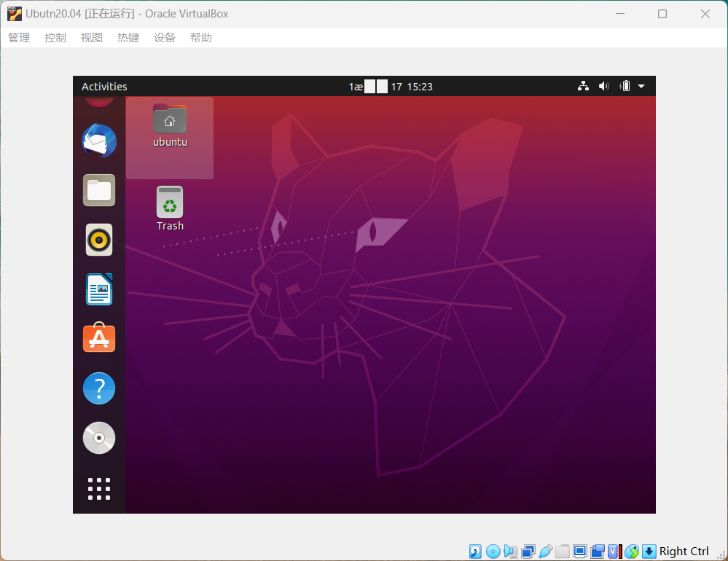The image size is (728, 561).
Task: Open the 视图 menu
Action: [92, 38]
